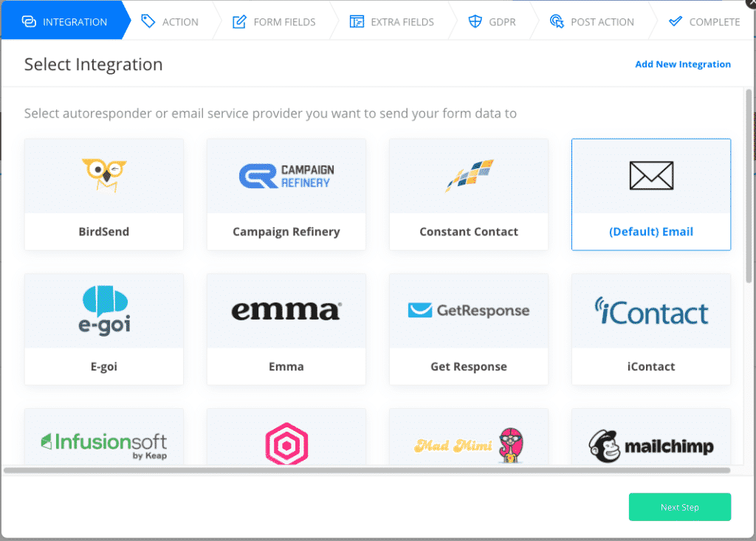
Task: Click the iContact label
Action: click(651, 367)
